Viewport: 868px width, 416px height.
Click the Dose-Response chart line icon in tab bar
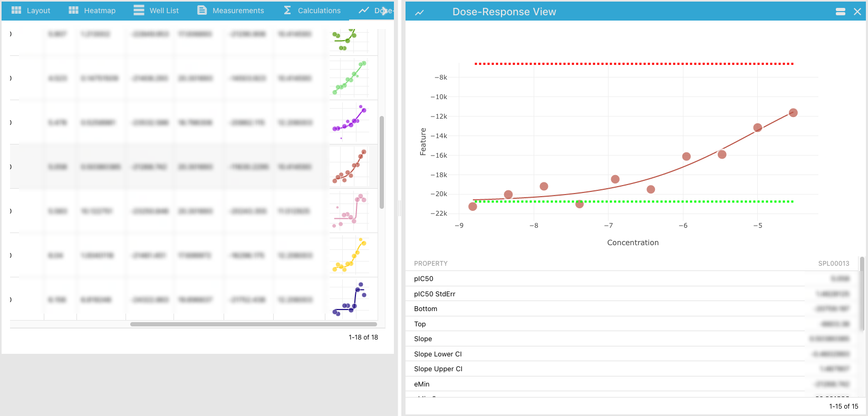coord(364,11)
